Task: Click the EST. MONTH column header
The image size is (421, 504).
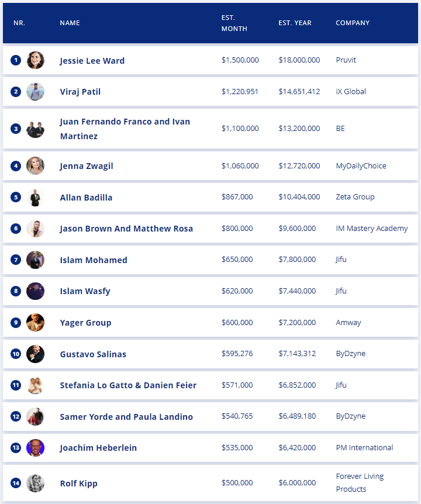Action: (x=234, y=23)
